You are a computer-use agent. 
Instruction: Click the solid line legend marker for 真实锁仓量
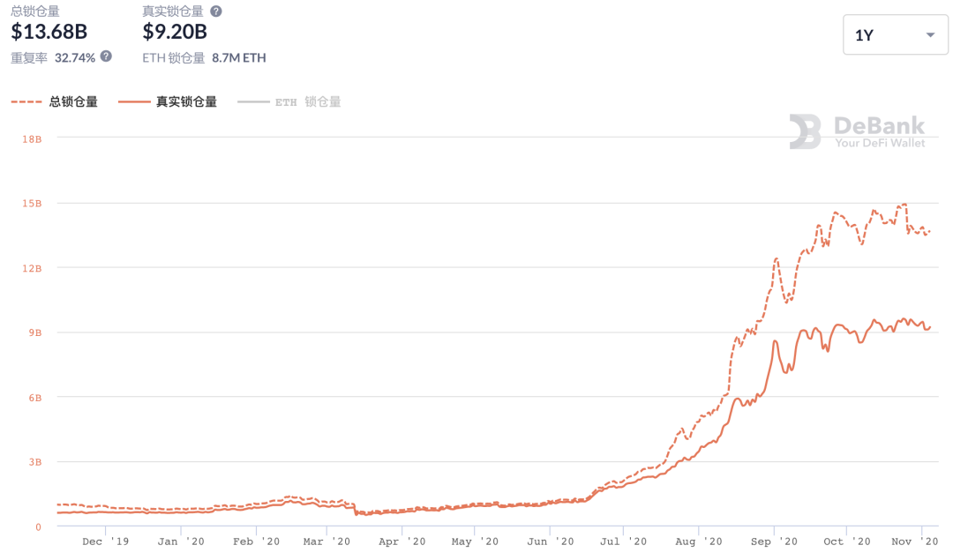point(134,102)
